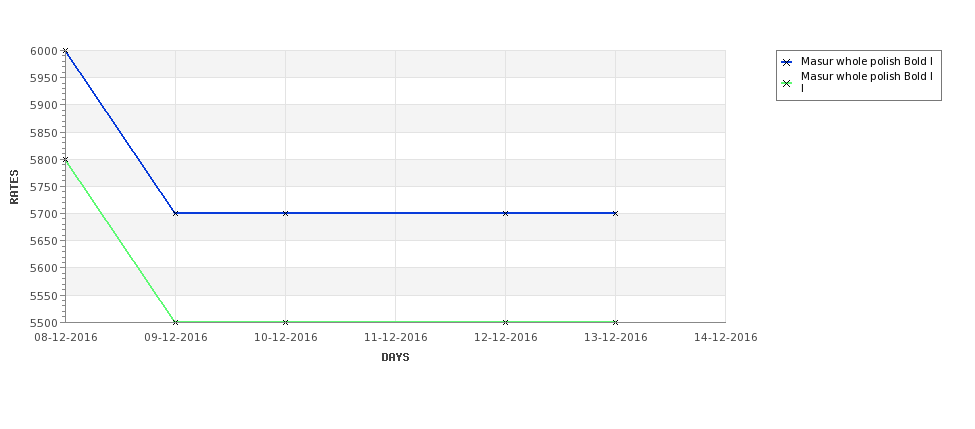The height and width of the screenshot is (429, 975).
Task: Select blue data point at 08-12-2016
Action: click(65, 51)
